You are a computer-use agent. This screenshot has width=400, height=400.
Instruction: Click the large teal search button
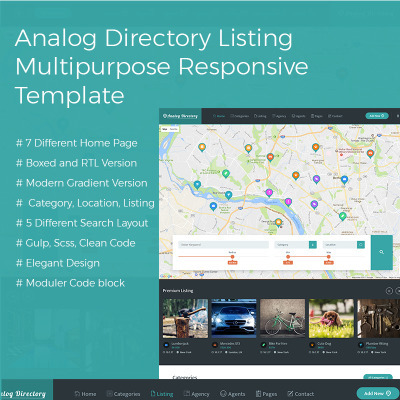(382, 252)
